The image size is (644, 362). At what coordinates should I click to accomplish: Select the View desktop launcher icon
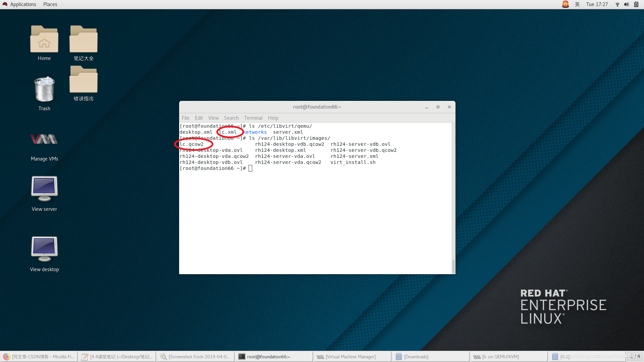point(44,254)
